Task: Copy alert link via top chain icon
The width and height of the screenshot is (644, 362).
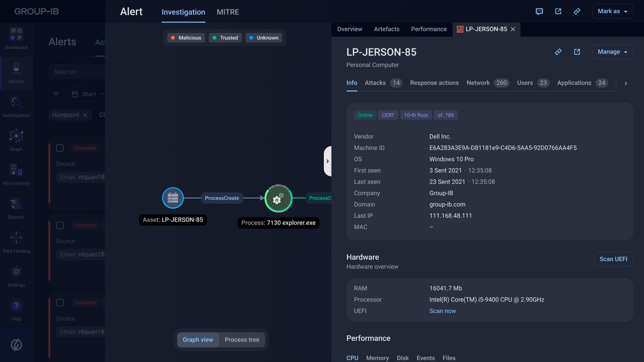Action: tap(577, 11)
